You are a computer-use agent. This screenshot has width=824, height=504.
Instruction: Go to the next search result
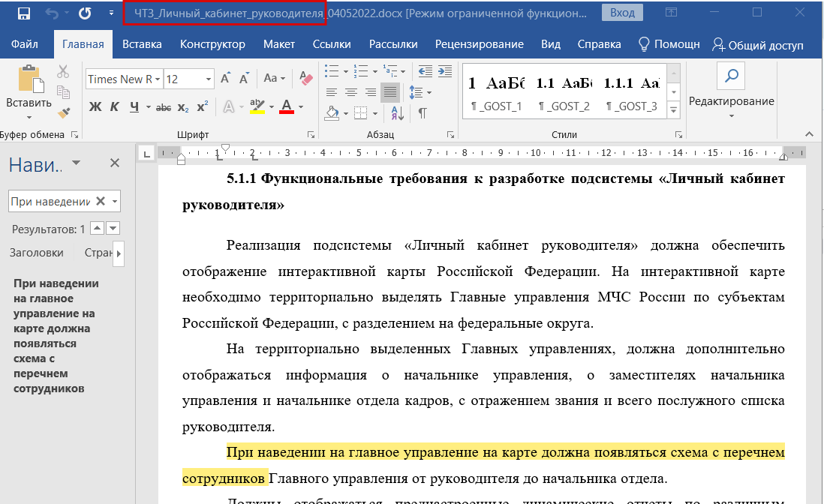113,228
